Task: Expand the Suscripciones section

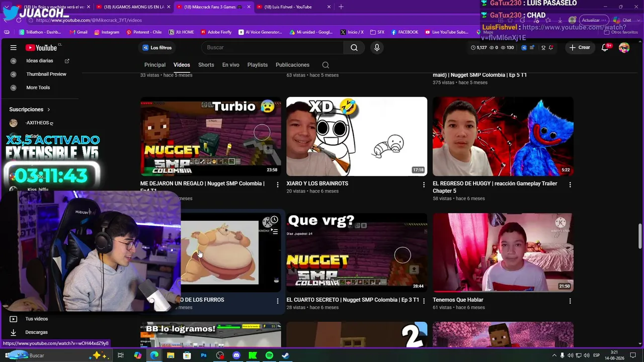Action: click(x=30, y=110)
